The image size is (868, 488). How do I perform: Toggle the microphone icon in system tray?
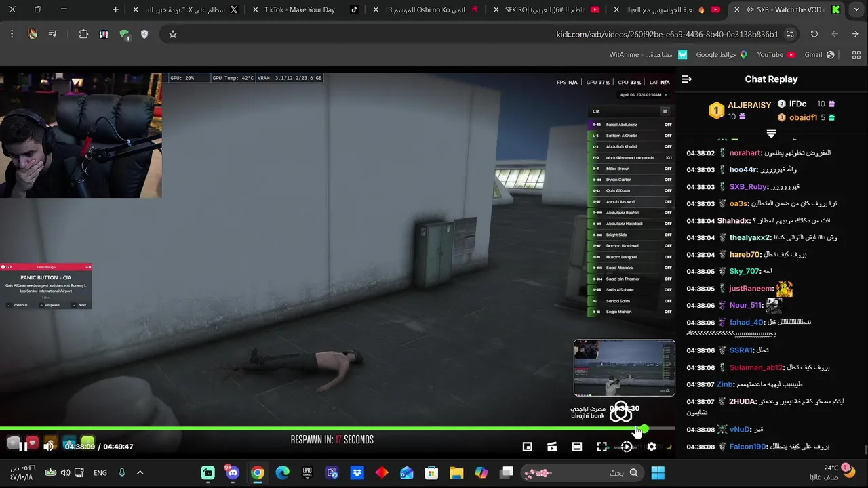[x=122, y=472]
